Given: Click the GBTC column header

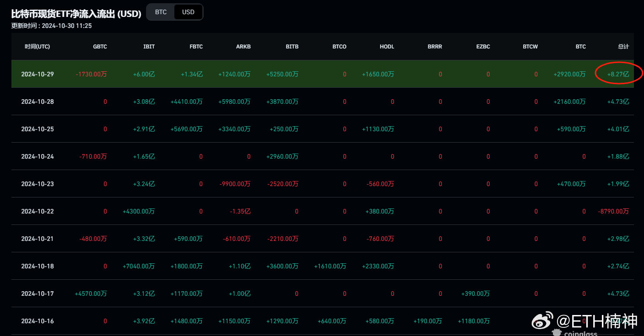Looking at the screenshot, I should [x=100, y=47].
